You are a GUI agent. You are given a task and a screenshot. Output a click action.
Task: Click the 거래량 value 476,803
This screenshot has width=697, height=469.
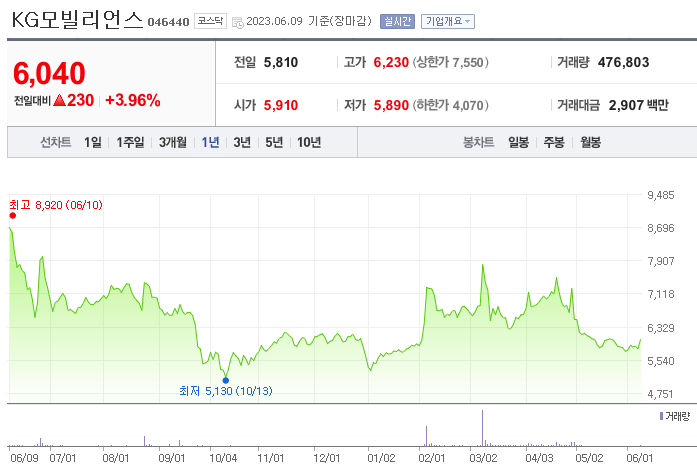coord(624,62)
